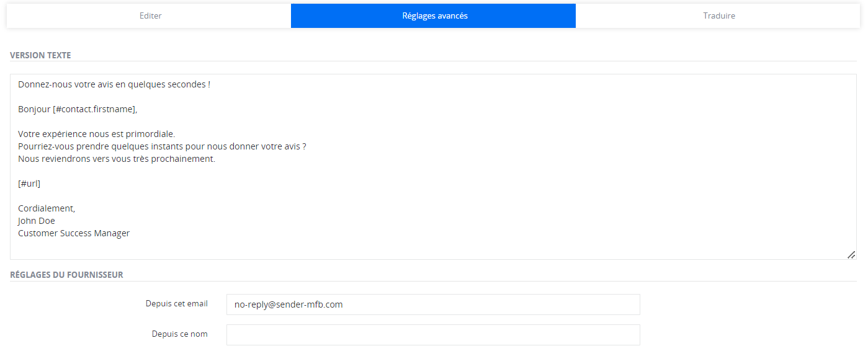Image resolution: width=868 pixels, height=351 pixels.
Task: Click the 'Depuis cet email' label
Action: 176,304
